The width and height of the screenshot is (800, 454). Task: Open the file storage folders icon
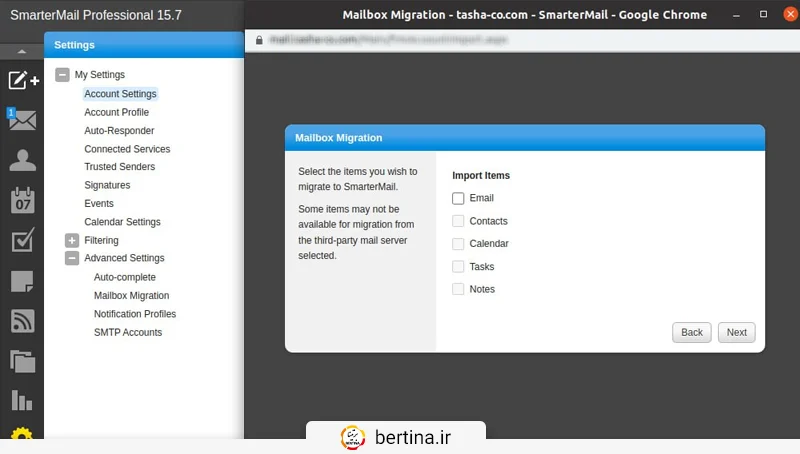click(x=22, y=361)
